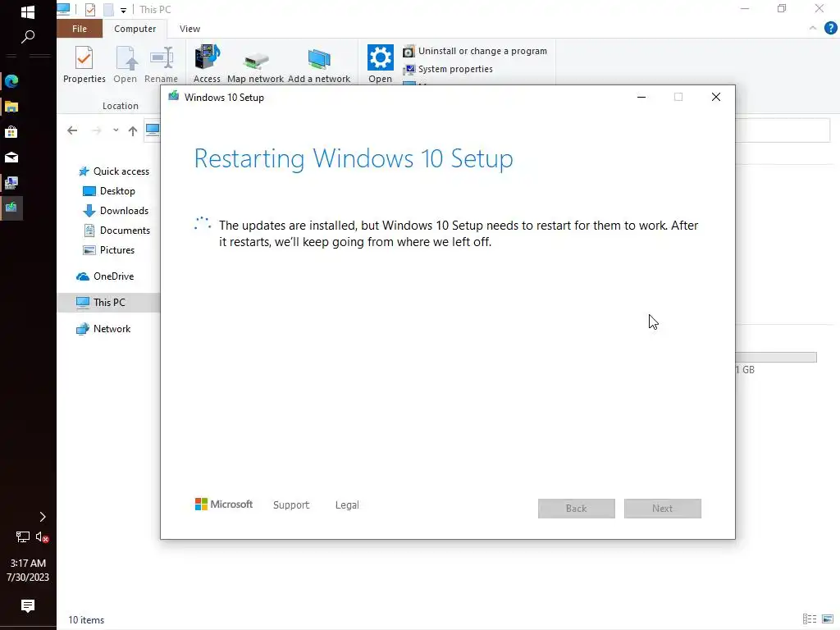Open the Microsoft Store taskbar icon

[x=11, y=132]
